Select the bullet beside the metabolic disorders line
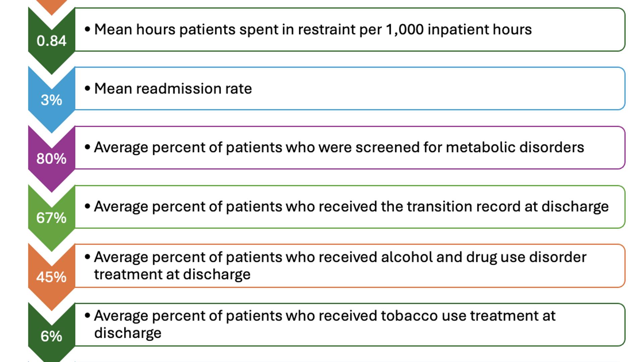The width and height of the screenshot is (644, 362). 88,147
